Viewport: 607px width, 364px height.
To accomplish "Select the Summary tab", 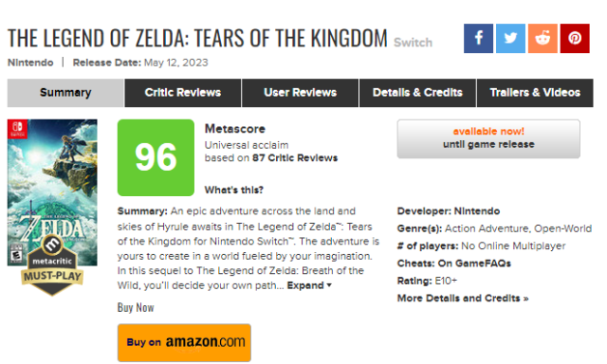I will point(65,93).
